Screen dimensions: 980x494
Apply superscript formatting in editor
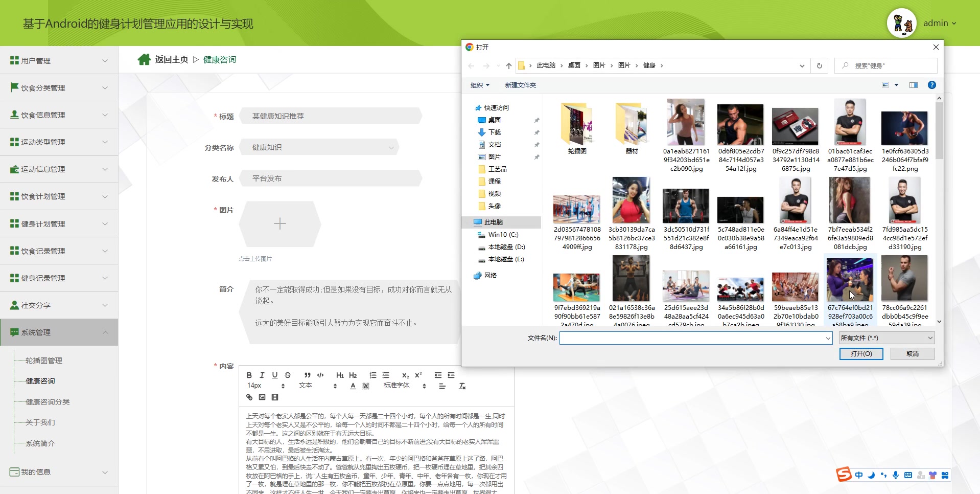click(x=418, y=375)
